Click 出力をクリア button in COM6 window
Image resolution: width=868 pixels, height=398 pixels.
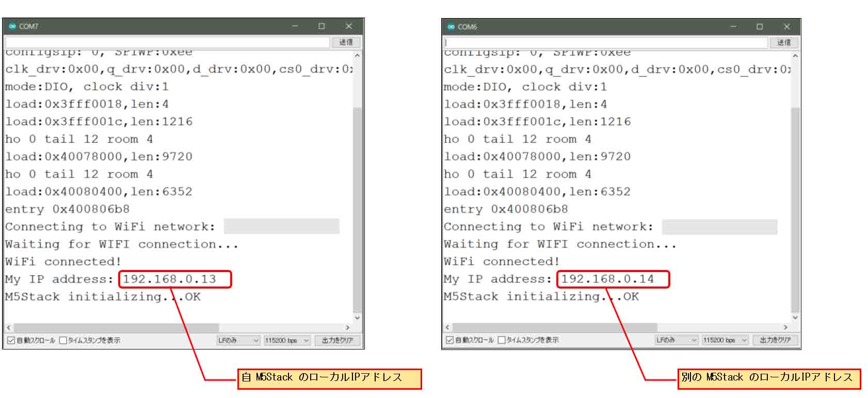coord(776,340)
